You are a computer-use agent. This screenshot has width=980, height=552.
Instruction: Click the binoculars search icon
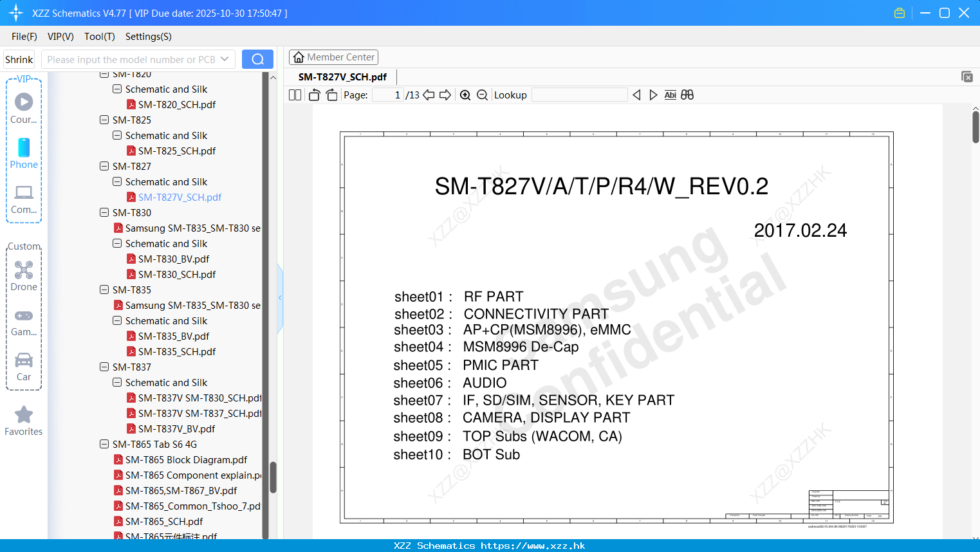click(687, 95)
